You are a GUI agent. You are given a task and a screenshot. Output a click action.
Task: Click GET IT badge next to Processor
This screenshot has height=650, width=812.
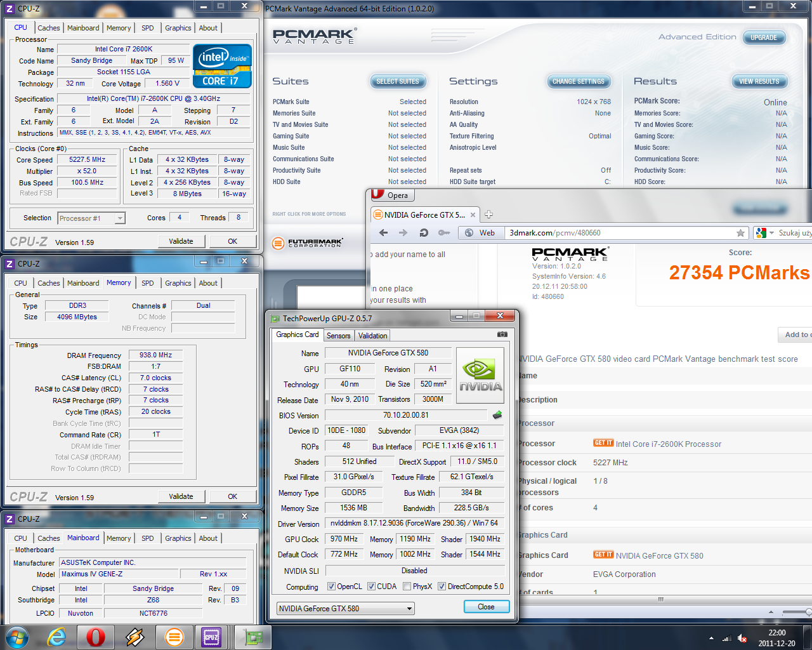(x=603, y=443)
